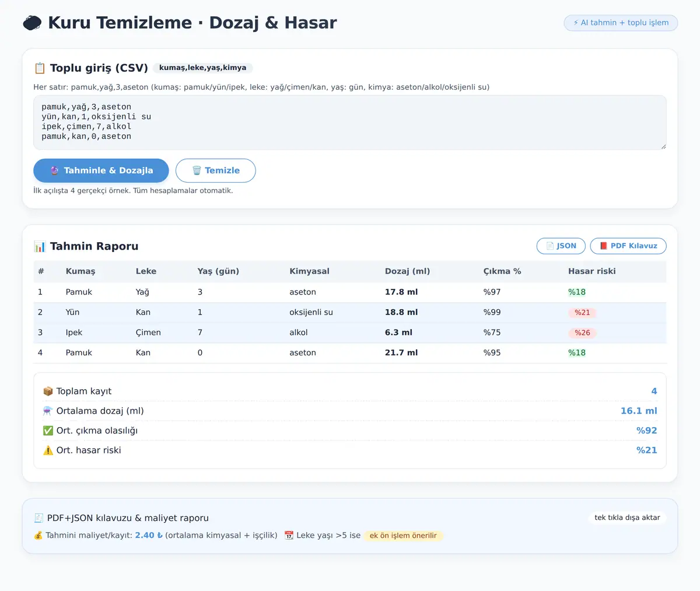Click the 17.8 ml dosage value
This screenshot has width=700, height=591.
click(x=401, y=292)
